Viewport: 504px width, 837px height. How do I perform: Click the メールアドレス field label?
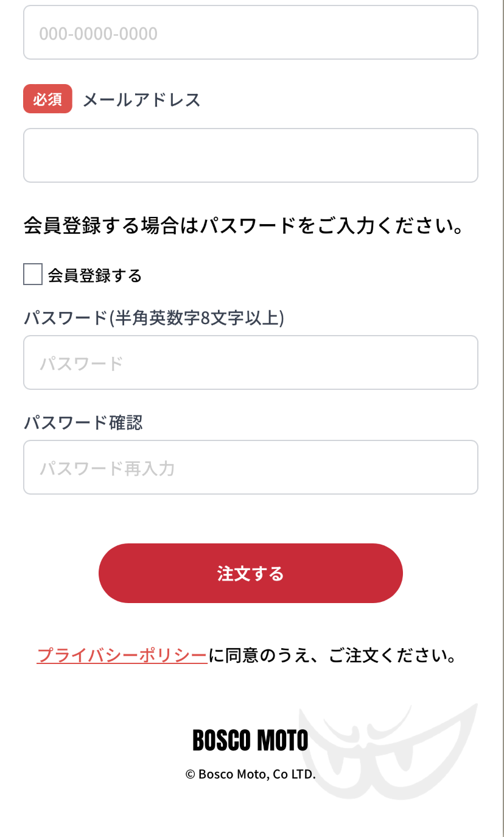point(141,99)
